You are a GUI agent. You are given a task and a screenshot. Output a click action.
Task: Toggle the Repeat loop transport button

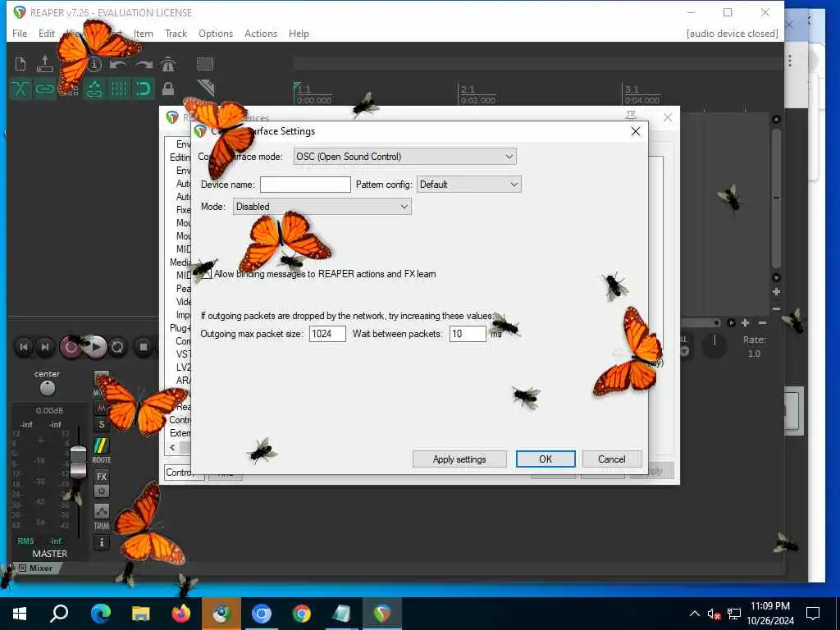click(x=117, y=347)
